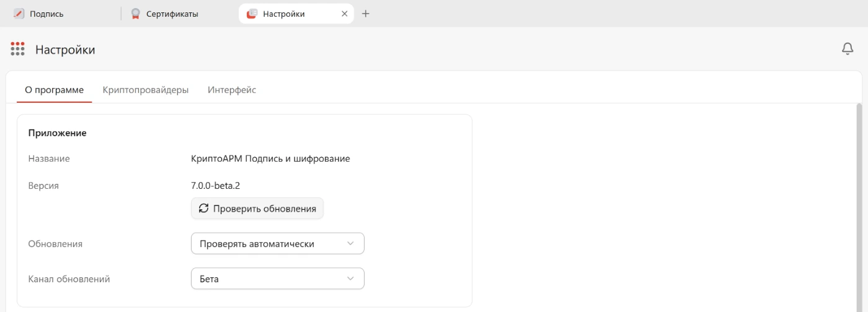Click chevron of Проверять автоматически combo box
868x312 pixels.
tap(350, 244)
